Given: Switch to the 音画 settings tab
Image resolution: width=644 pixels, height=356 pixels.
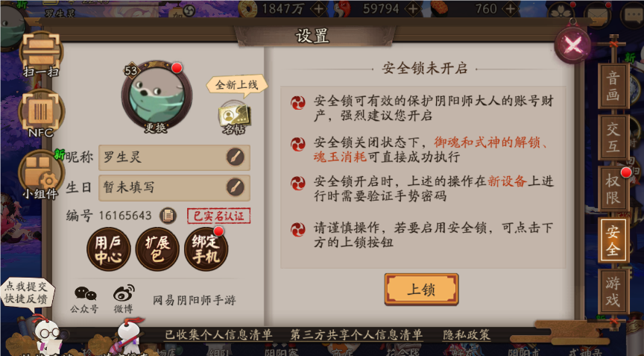Looking at the screenshot, I should 613,85.
